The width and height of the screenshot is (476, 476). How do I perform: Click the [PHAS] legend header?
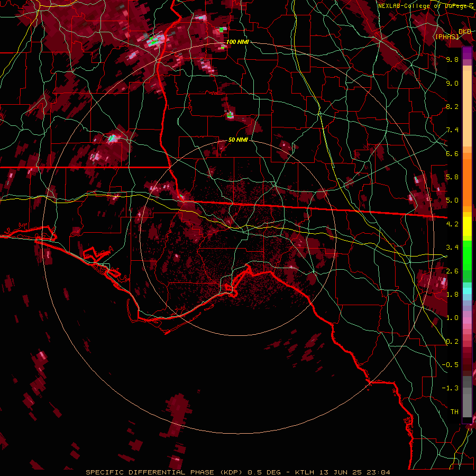pos(447,37)
